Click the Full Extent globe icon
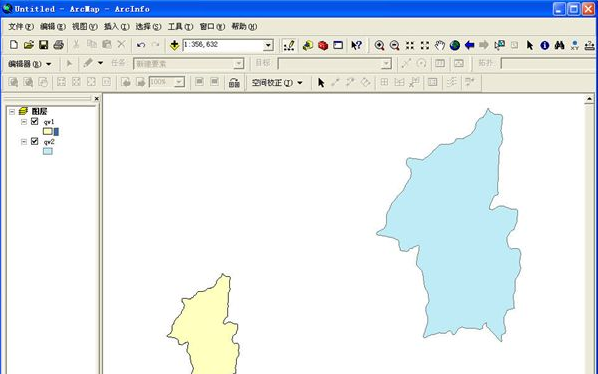Viewport: 598px width, 374px height. [454, 45]
